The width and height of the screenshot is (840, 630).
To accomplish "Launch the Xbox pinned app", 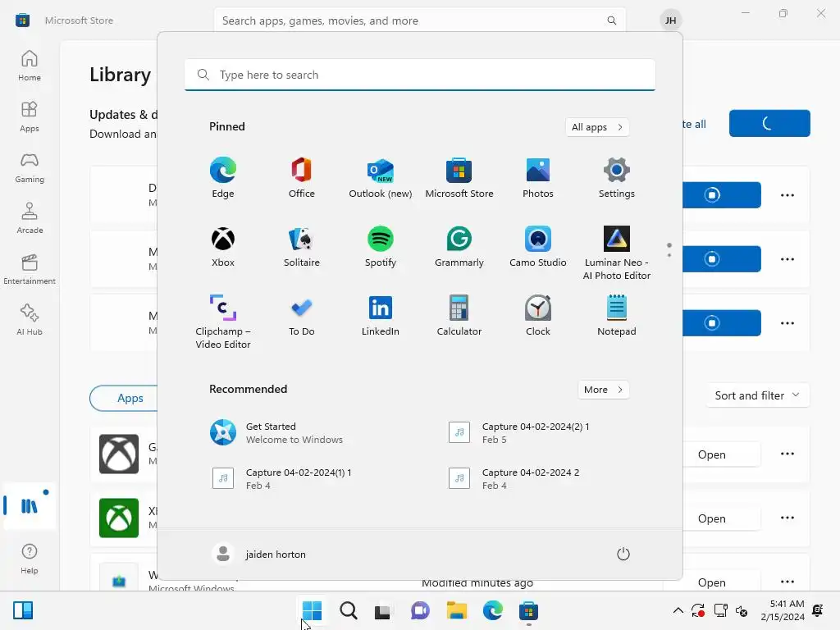I will [x=223, y=246].
